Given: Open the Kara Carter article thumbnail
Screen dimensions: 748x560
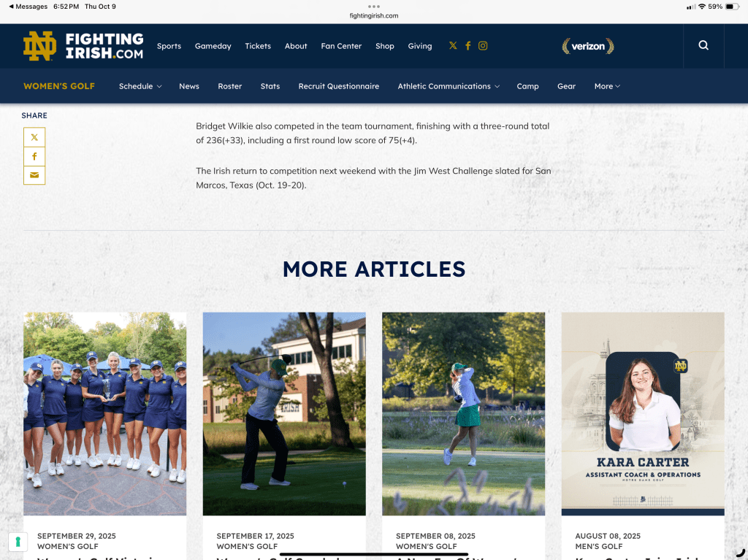Looking at the screenshot, I should pyautogui.click(x=643, y=413).
